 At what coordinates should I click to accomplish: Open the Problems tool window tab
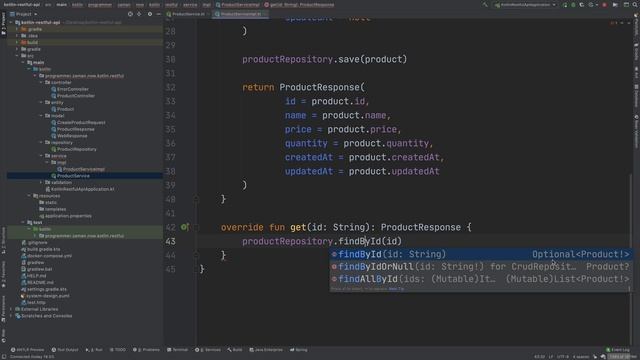click(x=146, y=350)
